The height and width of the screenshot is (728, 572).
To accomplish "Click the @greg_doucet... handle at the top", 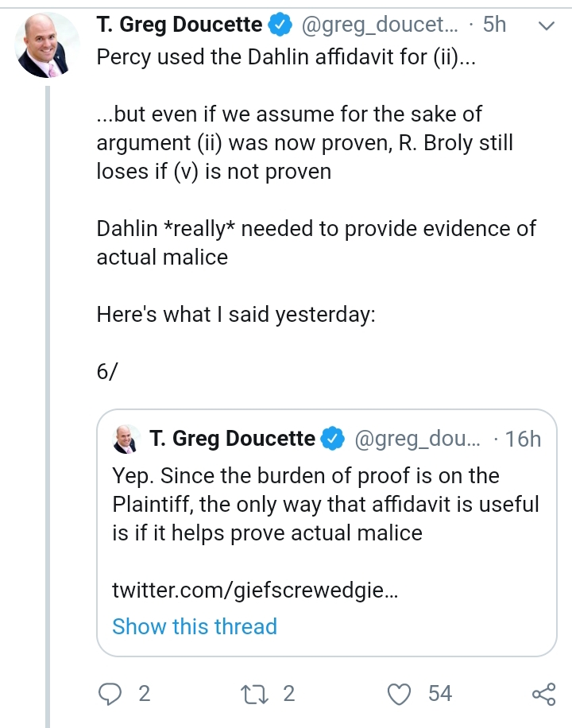I will pos(380,25).
